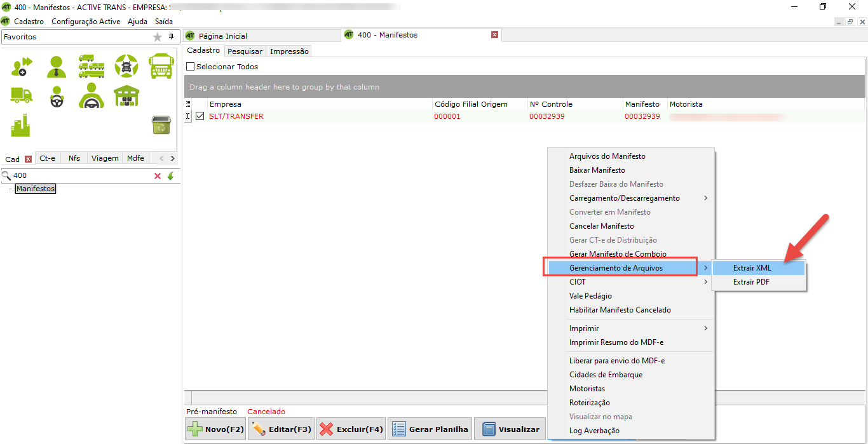868x444 pixels.
Task: Select Manifestos in the search results tree
Action: [x=36, y=189]
